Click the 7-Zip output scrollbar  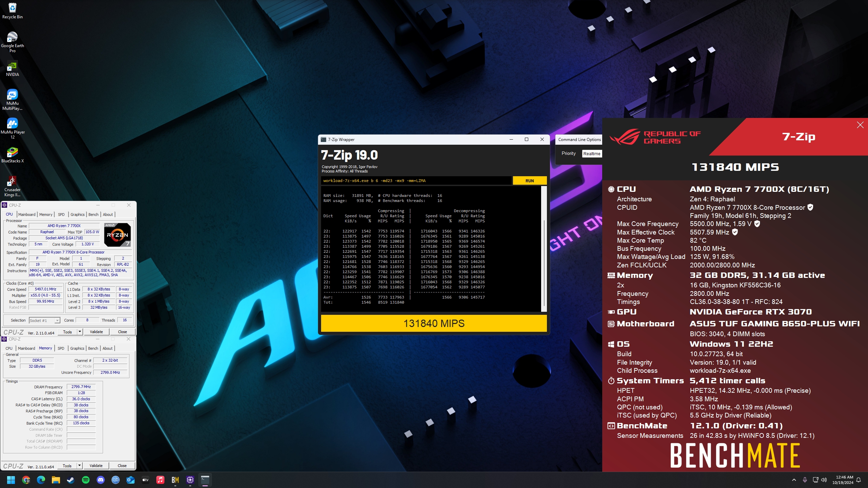pos(544,263)
